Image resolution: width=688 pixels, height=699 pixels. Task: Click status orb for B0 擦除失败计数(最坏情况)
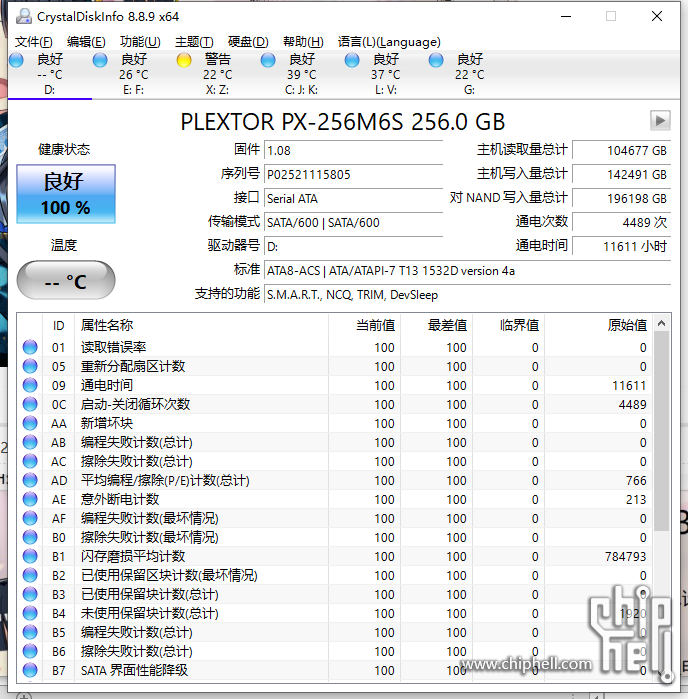pos(30,537)
